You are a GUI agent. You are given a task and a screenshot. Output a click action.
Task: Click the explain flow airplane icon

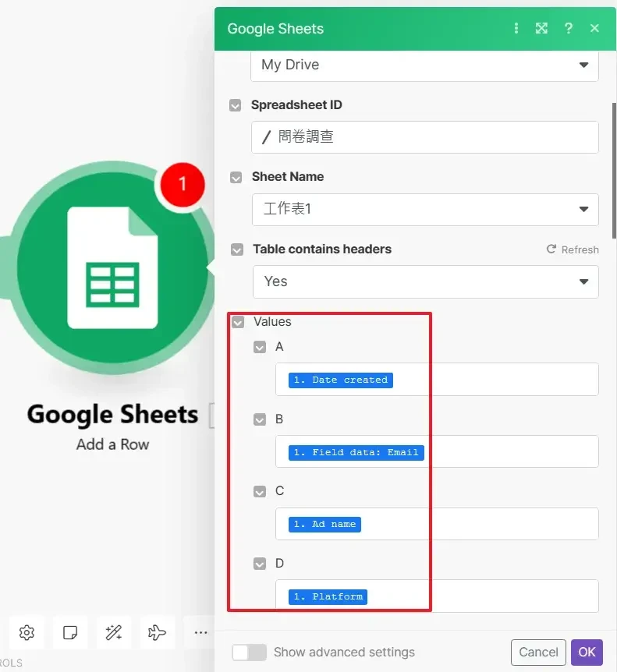click(157, 632)
